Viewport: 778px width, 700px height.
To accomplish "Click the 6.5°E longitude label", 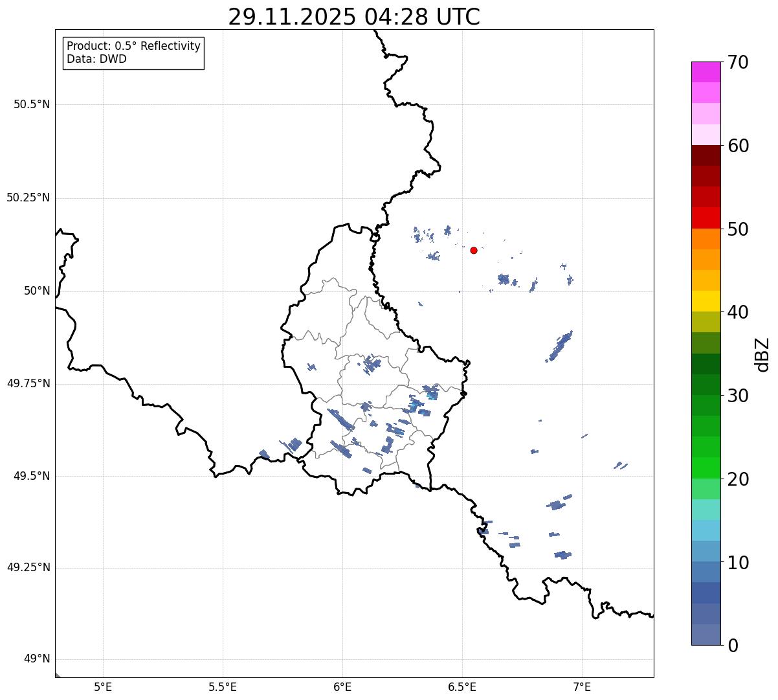I will pyautogui.click(x=462, y=686).
